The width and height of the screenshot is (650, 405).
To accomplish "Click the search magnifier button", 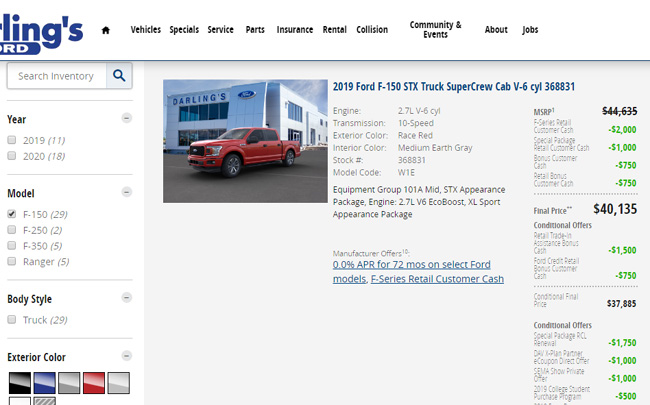I will tap(119, 75).
